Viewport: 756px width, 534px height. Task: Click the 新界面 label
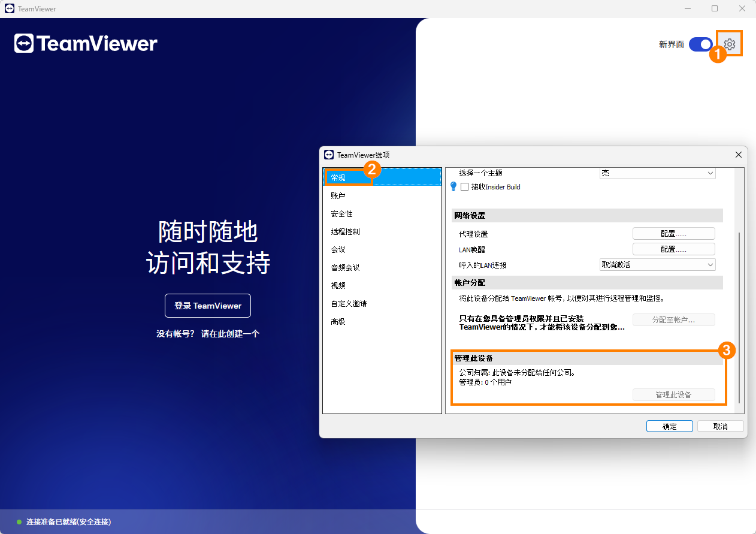672,44
